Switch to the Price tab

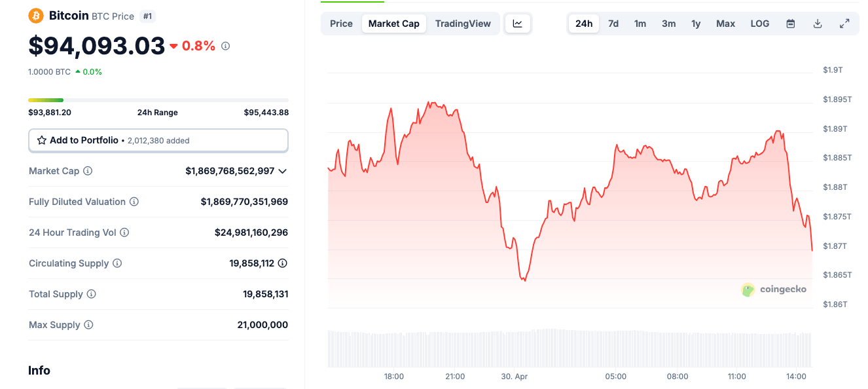point(341,23)
